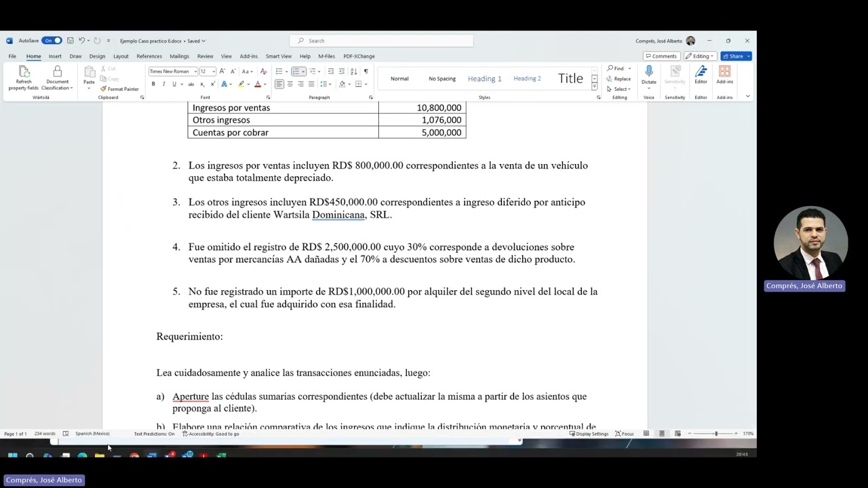
Task: Switch to the Layout tab
Action: tap(121, 56)
